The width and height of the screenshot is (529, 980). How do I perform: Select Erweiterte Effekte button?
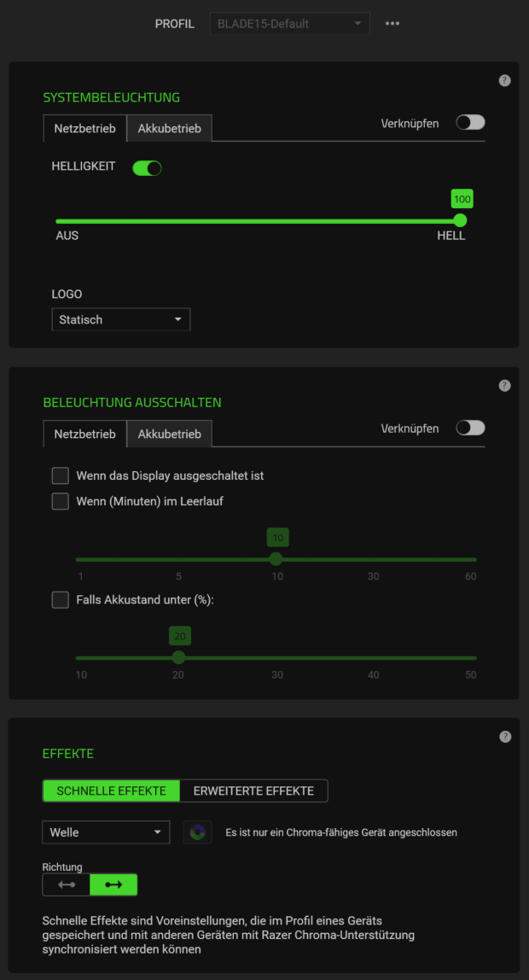(253, 790)
